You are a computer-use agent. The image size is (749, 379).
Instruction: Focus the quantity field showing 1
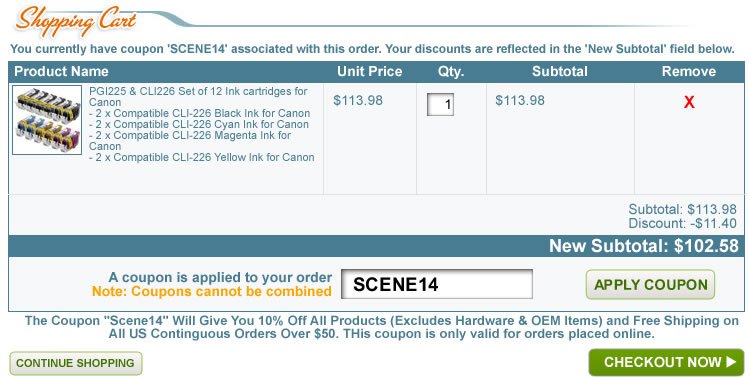tap(440, 104)
